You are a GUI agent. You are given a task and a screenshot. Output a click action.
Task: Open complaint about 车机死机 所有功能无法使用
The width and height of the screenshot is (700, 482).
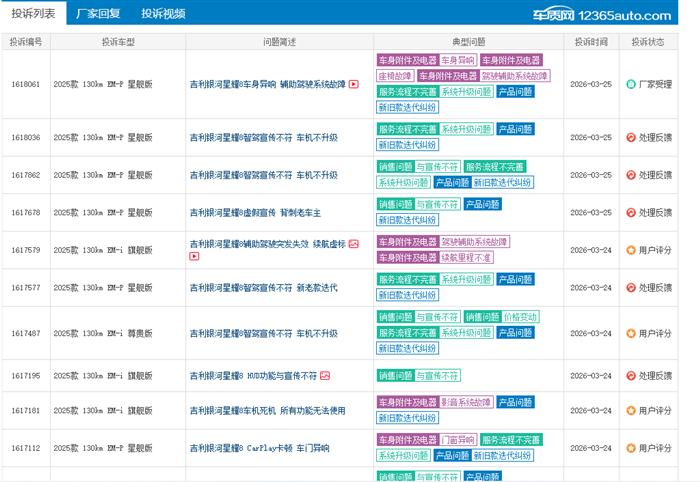pyautogui.click(x=267, y=410)
